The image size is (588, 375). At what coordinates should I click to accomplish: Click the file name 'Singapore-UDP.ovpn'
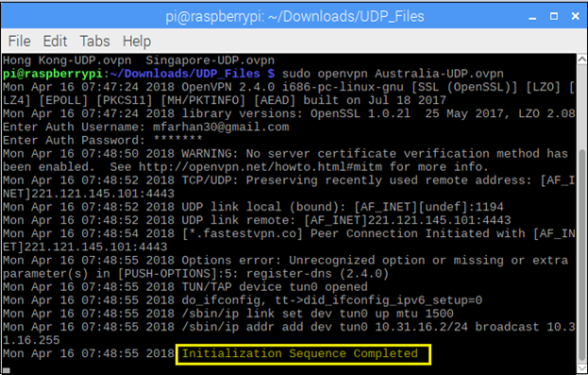(x=210, y=60)
